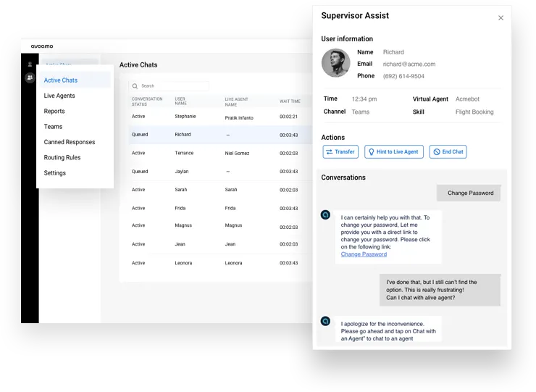Click Hint to Live Agent button
This screenshot has height=392, width=536.
(x=393, y=152)
